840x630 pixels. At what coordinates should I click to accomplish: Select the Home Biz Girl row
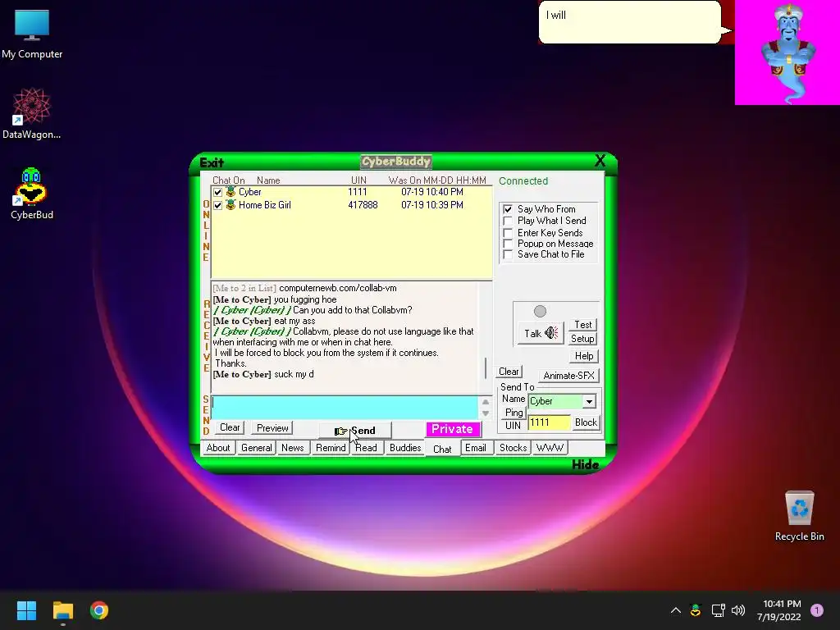pos(351,204)
